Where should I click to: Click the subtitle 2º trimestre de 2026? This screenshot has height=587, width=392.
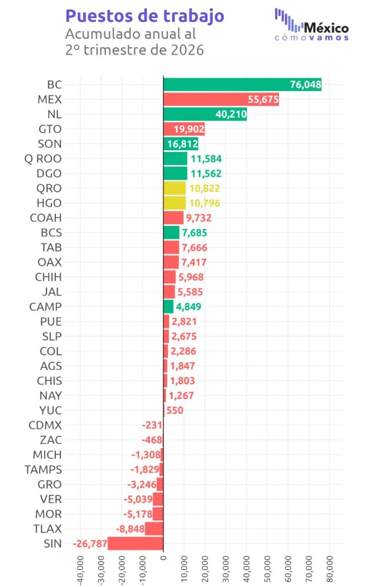click(x=134, y=50)
